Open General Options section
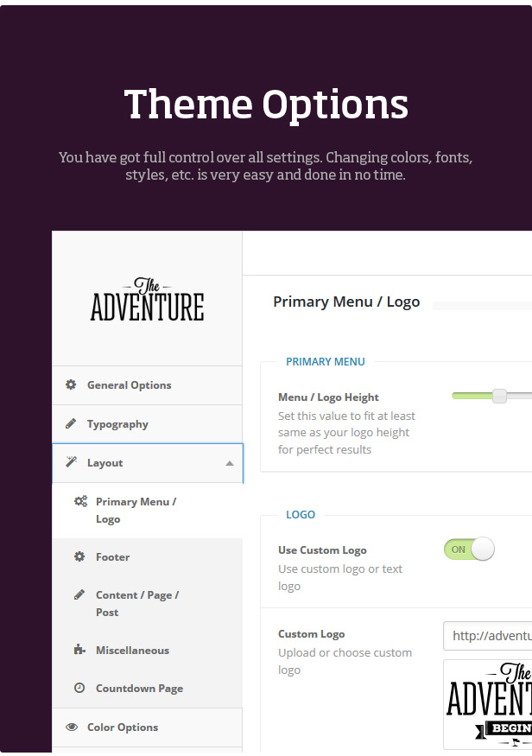Image resolution: width=532 pixels, height=756 pixels. click(x=130, y=385)
